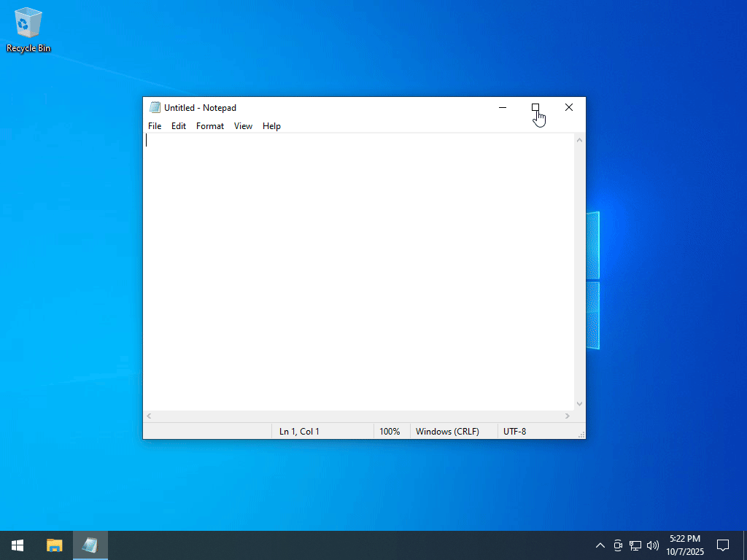Open the taskbar clock and date

684,545
